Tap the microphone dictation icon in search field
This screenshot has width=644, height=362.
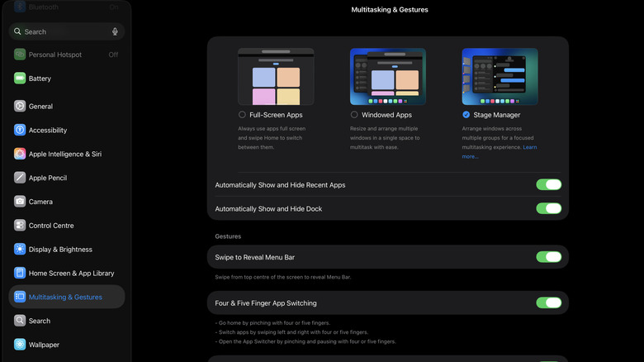(115, 31)
